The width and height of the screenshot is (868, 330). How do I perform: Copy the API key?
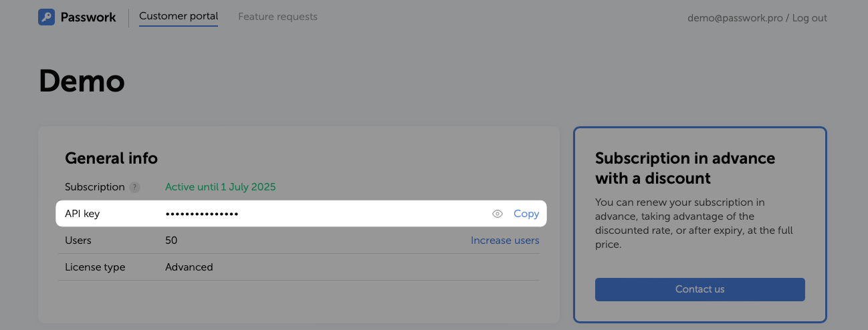pos(526,214)
